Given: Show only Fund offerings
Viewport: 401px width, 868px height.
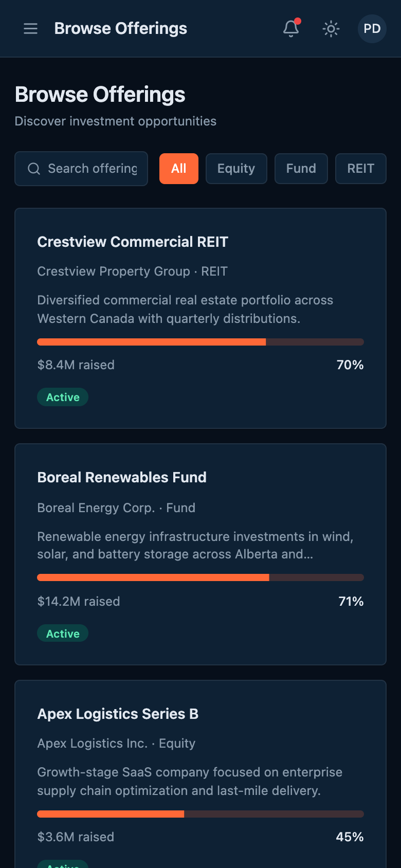Looking at the screenshot, I should tap(301, 169).
